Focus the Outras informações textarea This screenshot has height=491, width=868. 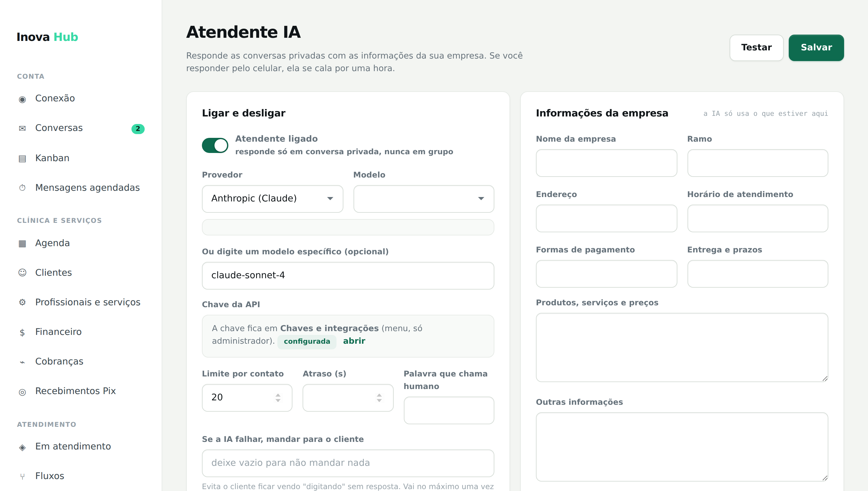point(682,447)
